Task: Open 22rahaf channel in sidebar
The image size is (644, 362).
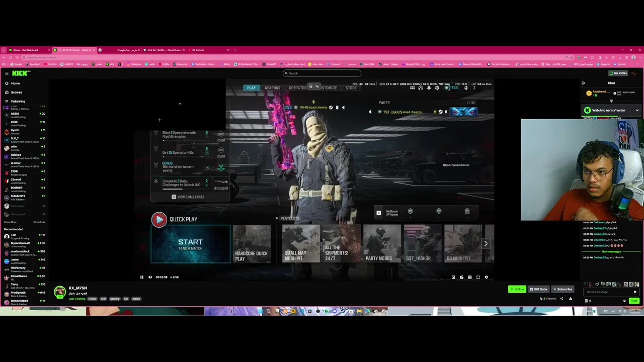Action: (x=25, y=180)
